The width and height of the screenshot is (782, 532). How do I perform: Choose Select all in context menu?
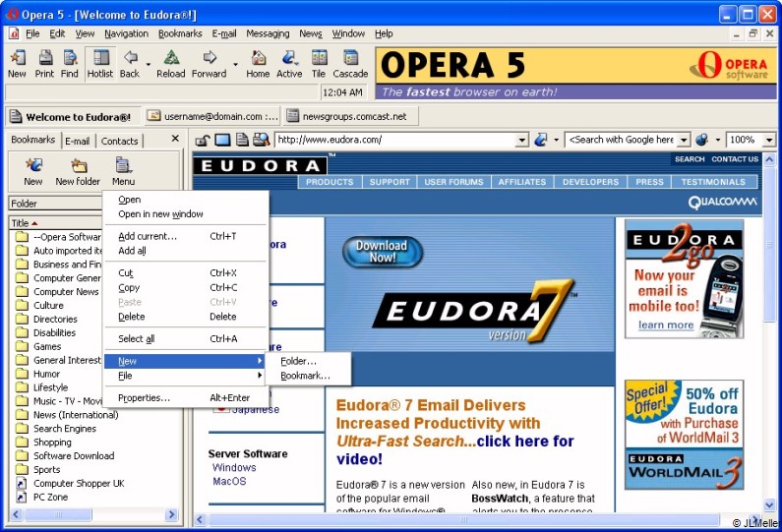pos(185,339)
